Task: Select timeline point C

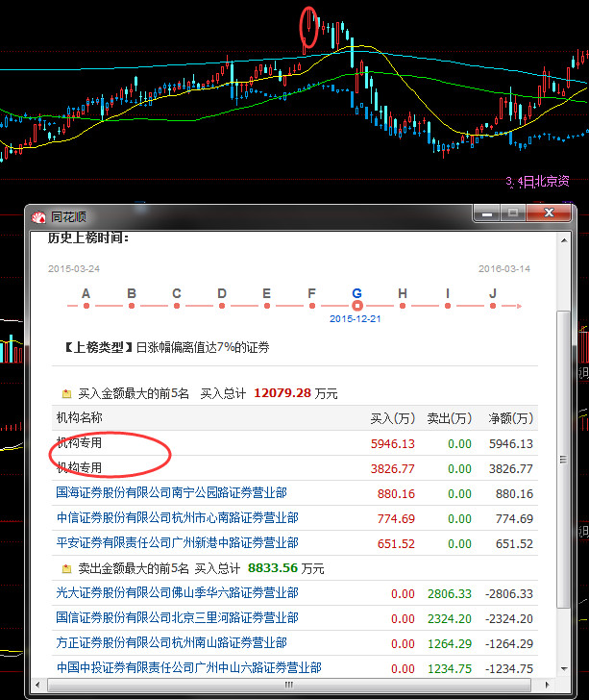Action: (x=177, y=306)
